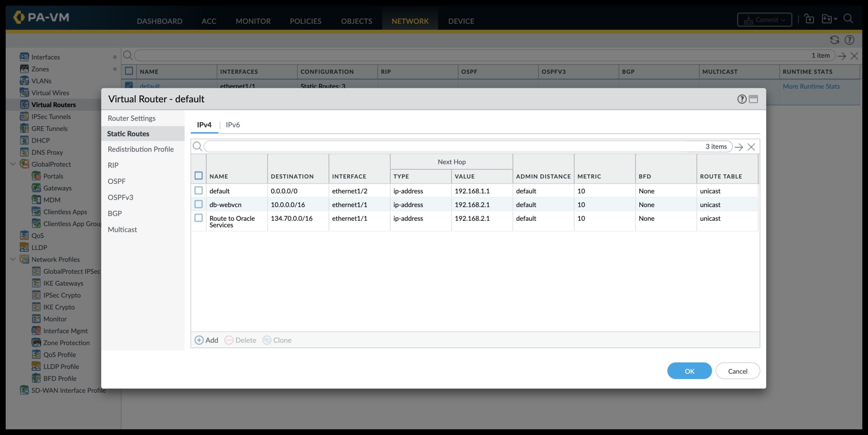
Task: Click the Static Routes section in the dialog
Action: point(128,133)
